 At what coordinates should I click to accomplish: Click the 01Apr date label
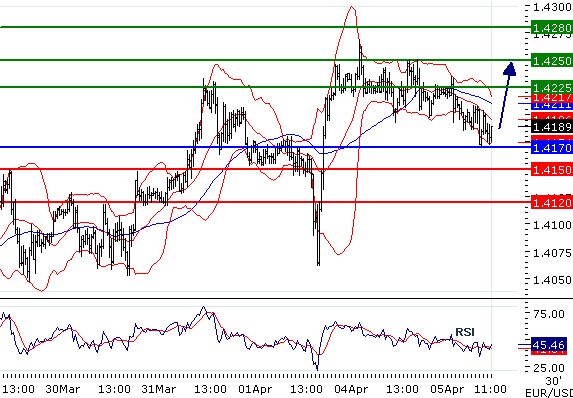[x=254, y=388]
